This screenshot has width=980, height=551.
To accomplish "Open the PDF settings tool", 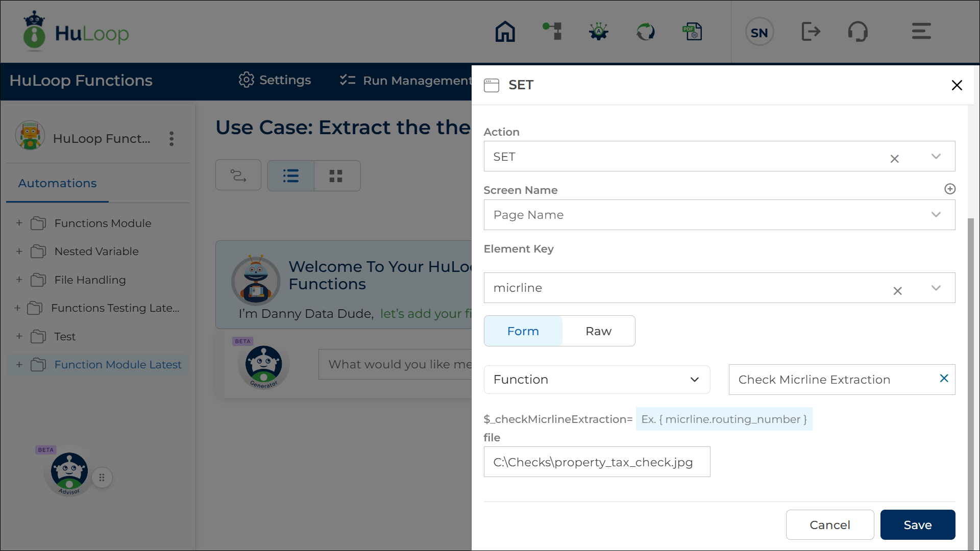I will tap(692, 31).
